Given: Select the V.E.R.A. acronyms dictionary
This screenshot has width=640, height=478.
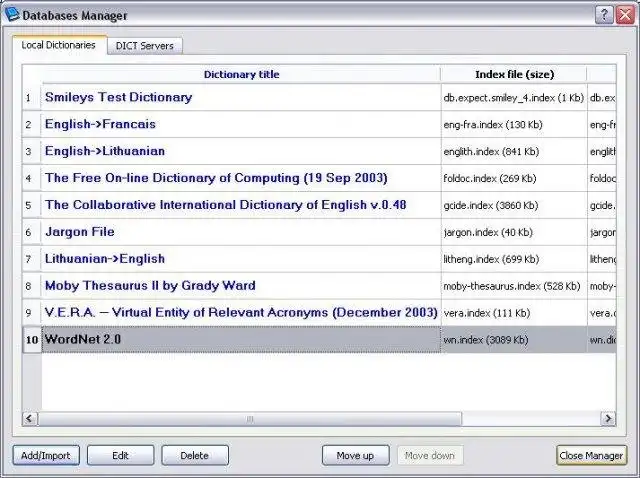Looking at the screenshot, I should pos(241,313).
